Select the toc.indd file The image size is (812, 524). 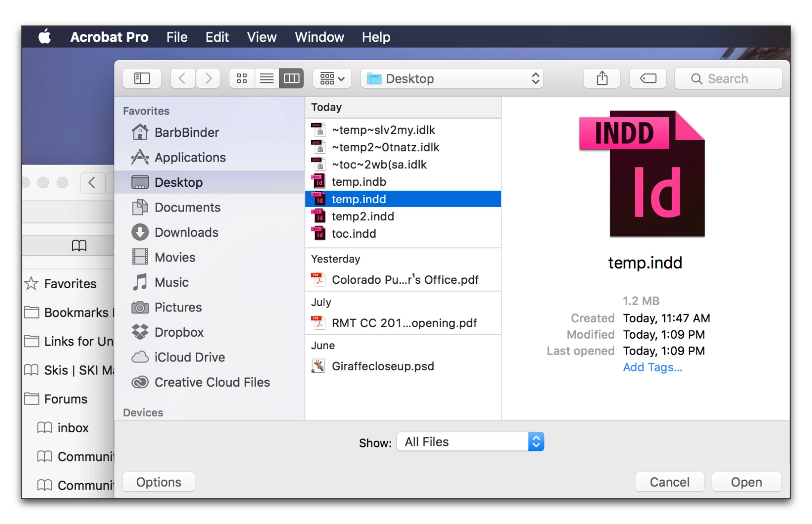[403, 234]
